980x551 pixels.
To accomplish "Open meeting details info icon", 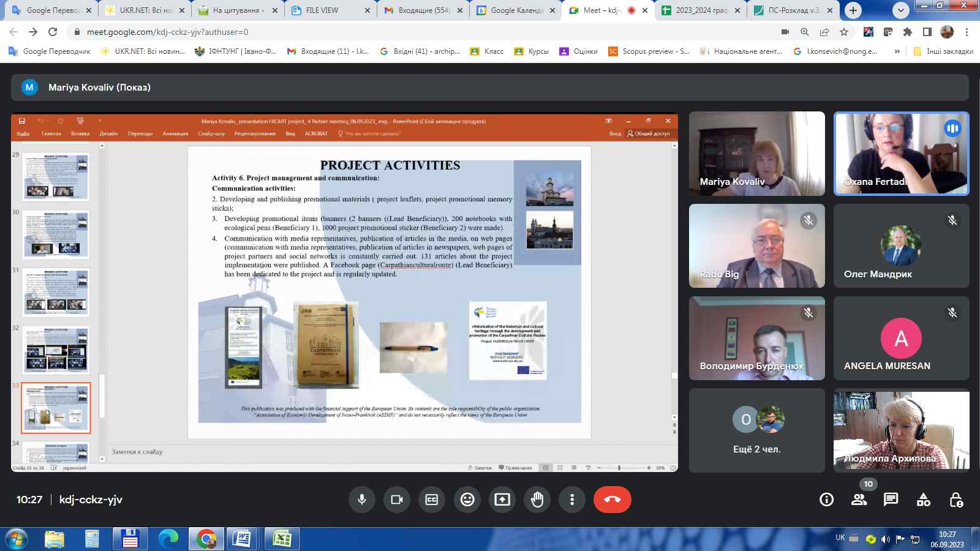I will coord(826,500).
